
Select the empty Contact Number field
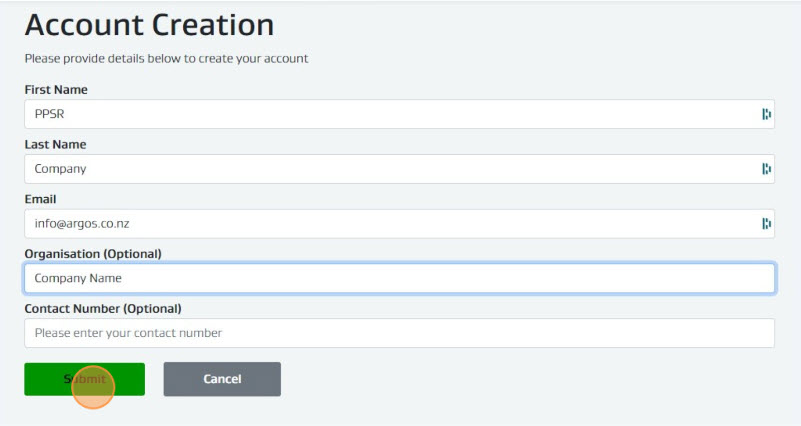click(399, 333)
